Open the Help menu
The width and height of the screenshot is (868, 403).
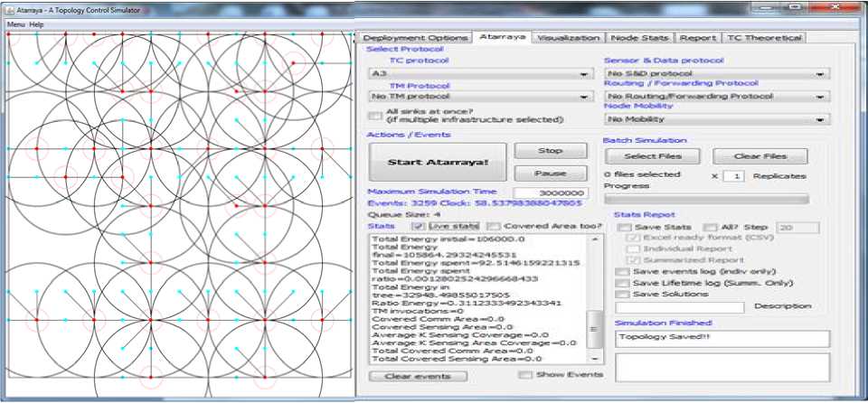[36, 23]
